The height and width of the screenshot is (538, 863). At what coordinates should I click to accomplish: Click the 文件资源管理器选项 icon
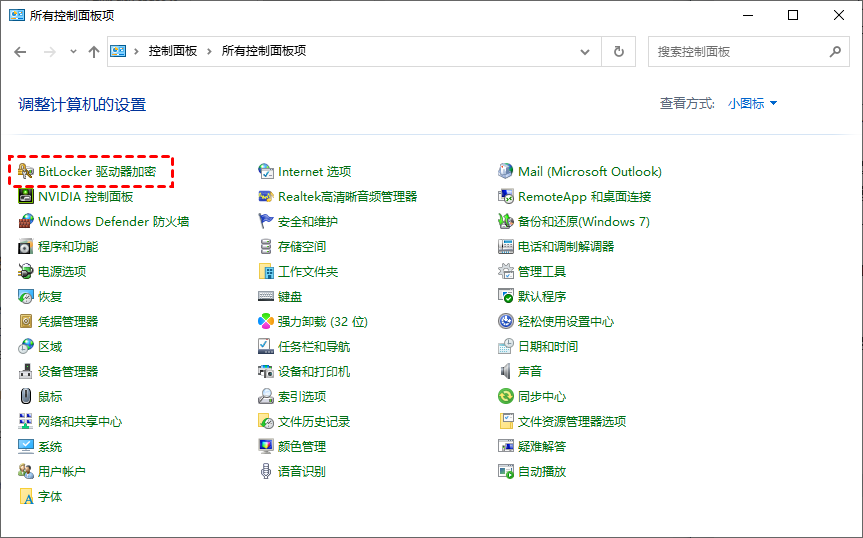[505, 421]
